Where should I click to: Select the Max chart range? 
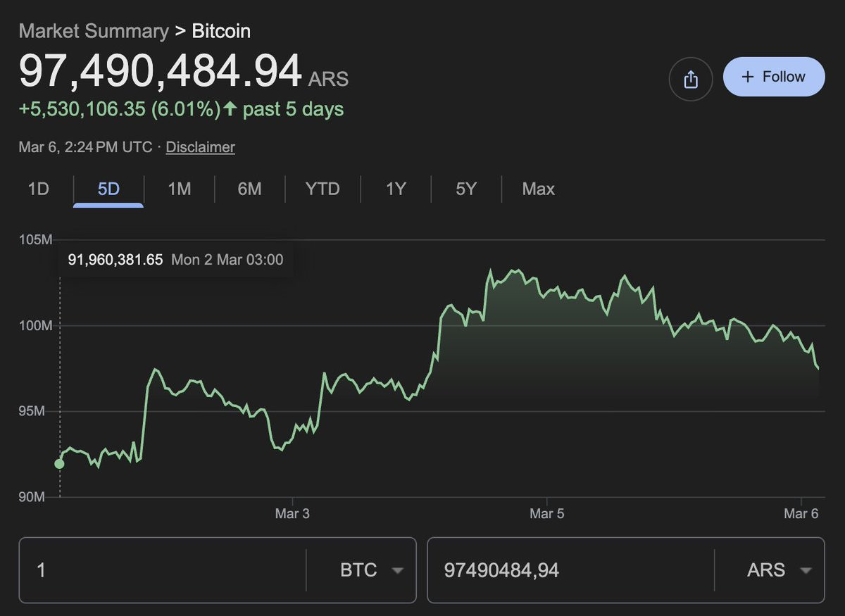538,189
